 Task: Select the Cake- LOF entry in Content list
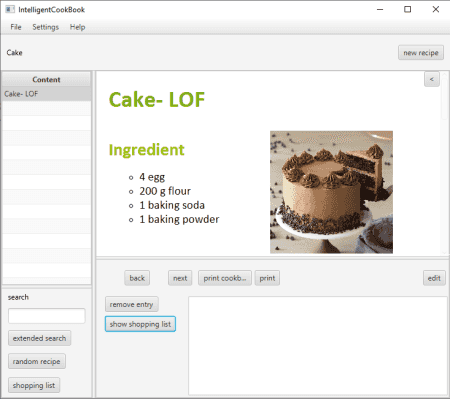coord(46,94)
